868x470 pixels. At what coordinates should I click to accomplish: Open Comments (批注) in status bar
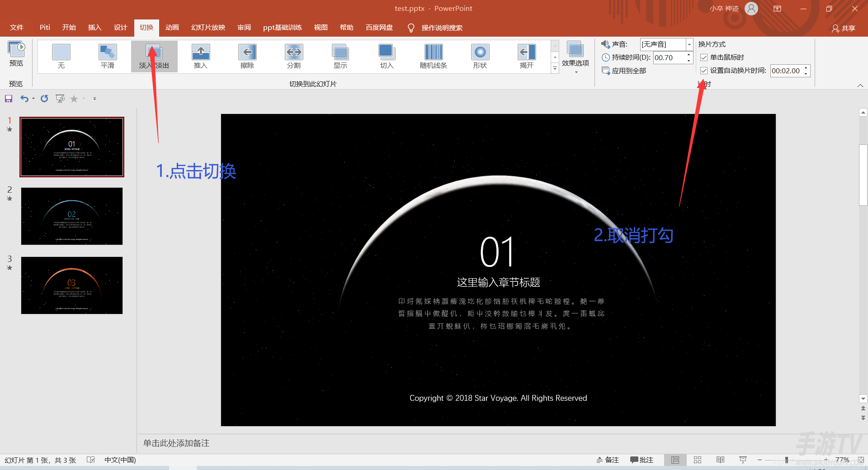[x=642, y=460]
